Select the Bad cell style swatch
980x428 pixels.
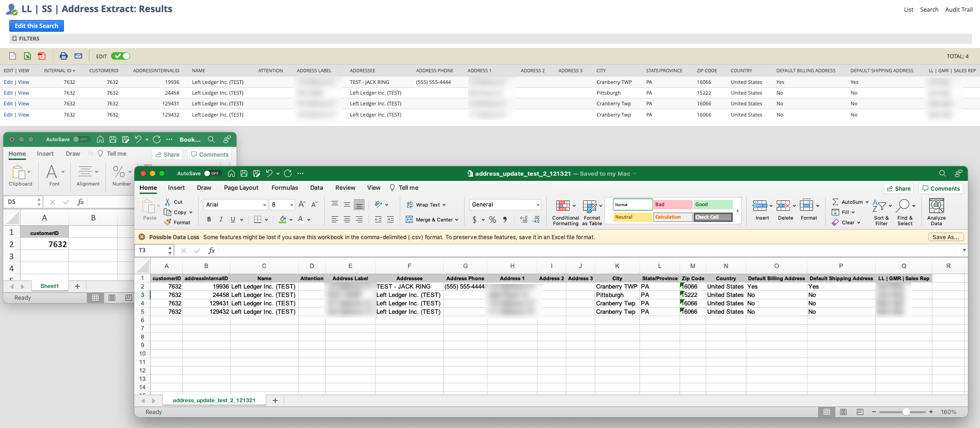point(673,204)
